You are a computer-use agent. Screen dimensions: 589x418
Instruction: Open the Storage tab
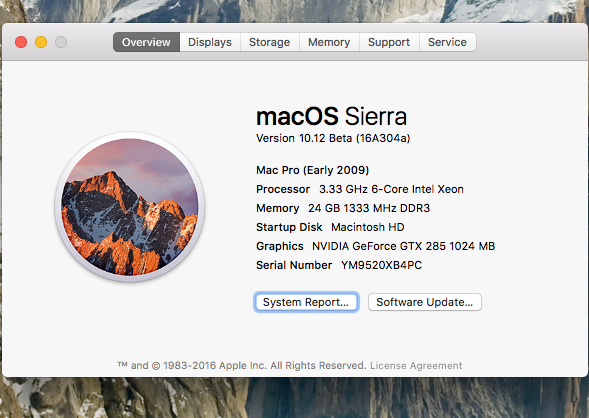click(x=269, y=42)
